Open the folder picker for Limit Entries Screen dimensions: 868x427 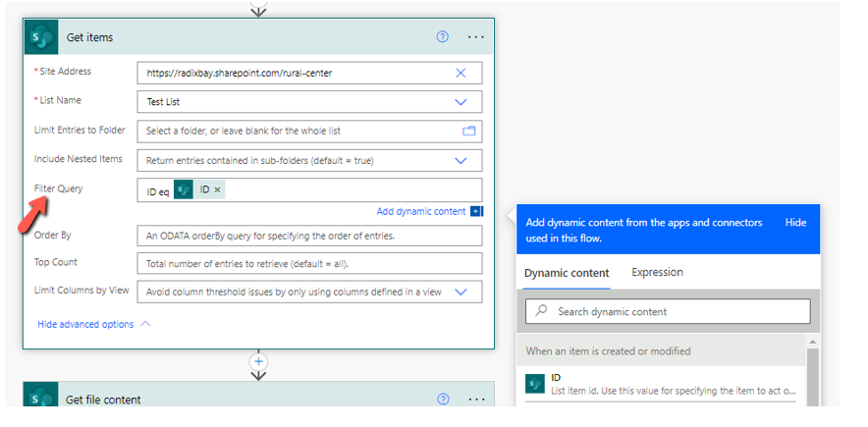click(469, 132)
